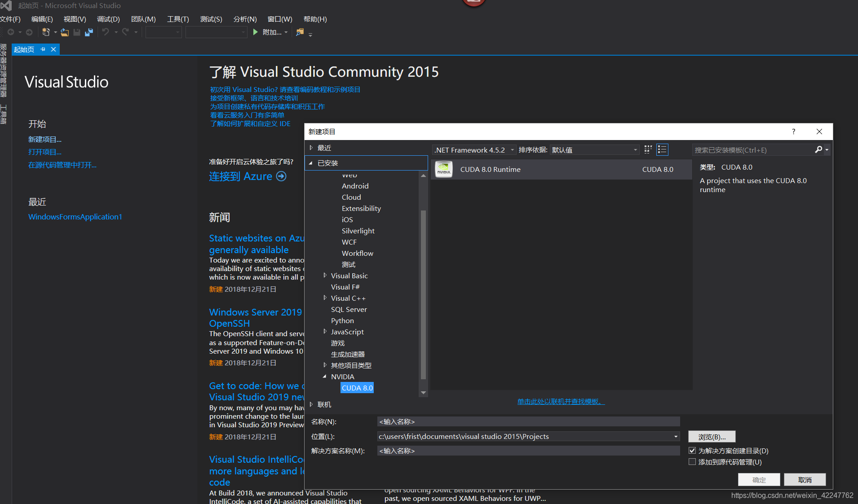Click the undo toolbar icon
858x504 pixels.
106,32
